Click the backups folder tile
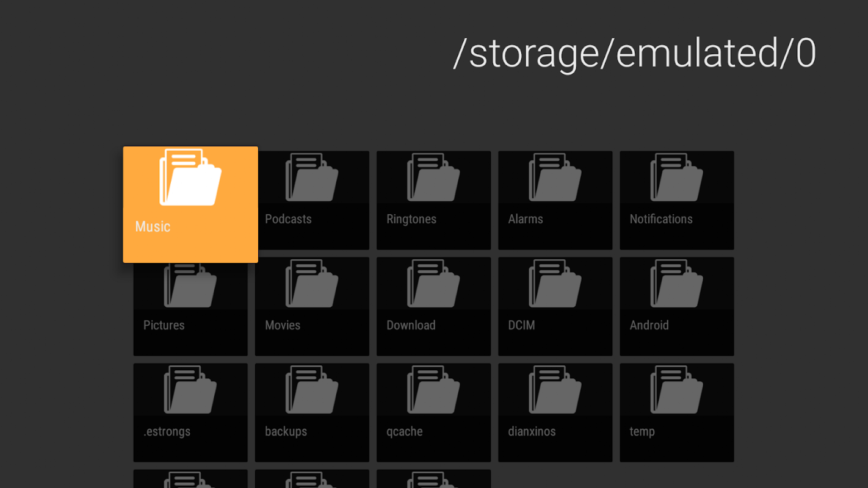 point(312,412)
